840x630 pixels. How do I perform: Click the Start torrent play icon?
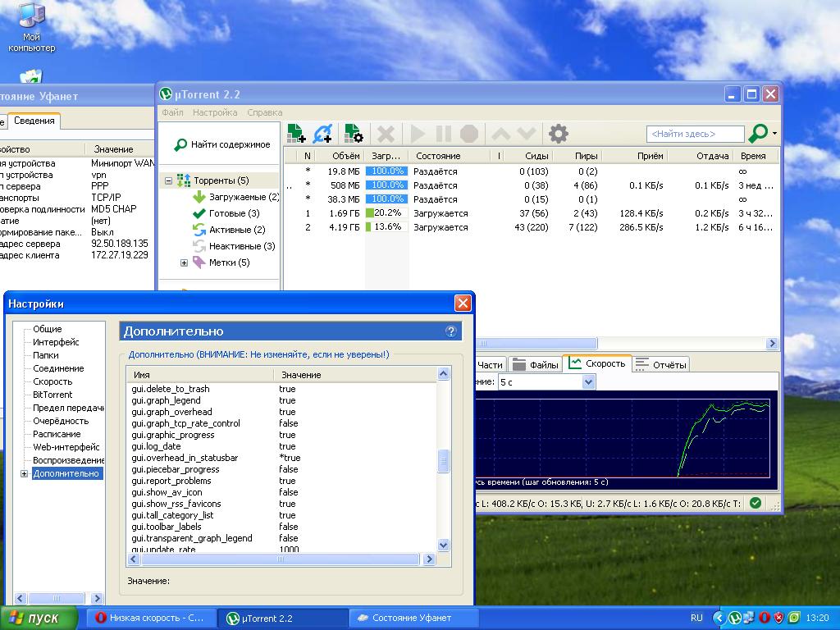pyautogui.click(x=418, y=134)
